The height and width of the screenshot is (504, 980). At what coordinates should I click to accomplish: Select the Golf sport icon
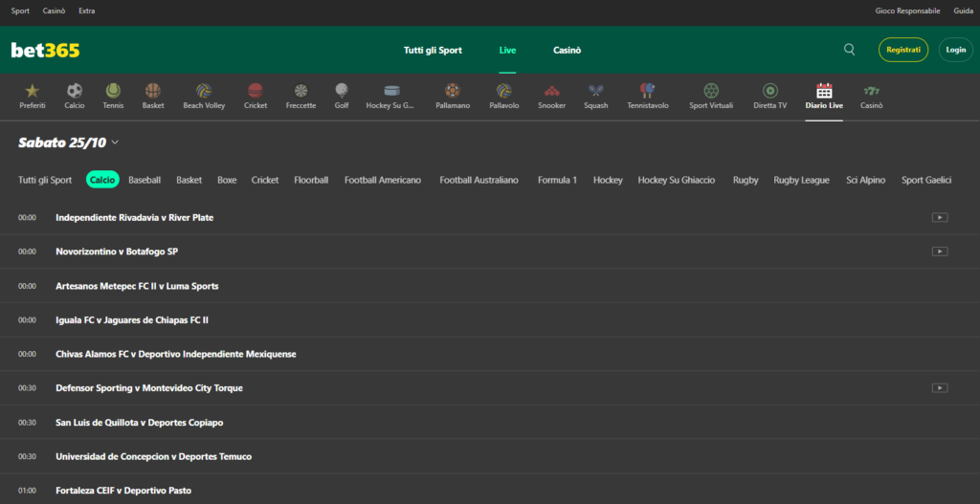(x=342, y=91)
